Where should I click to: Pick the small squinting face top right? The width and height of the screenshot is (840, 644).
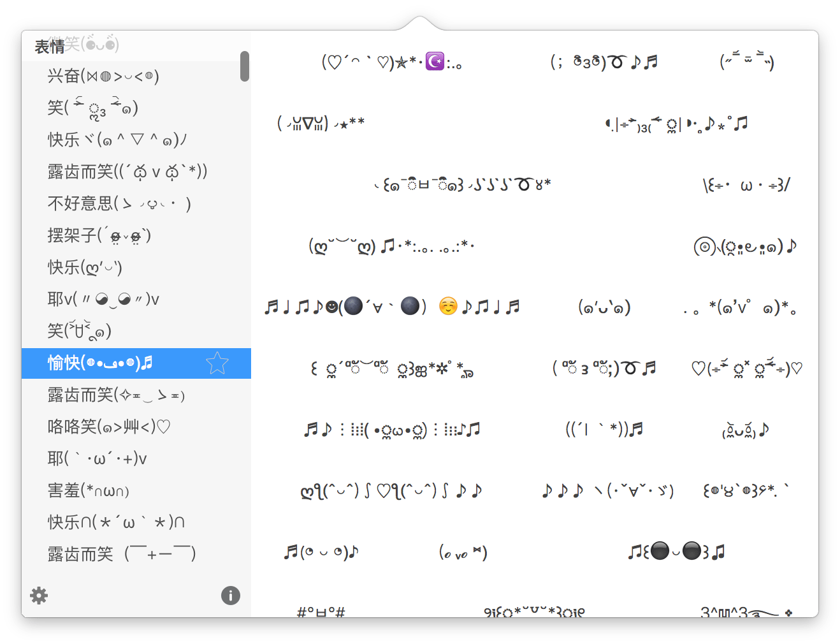[747, 61]
